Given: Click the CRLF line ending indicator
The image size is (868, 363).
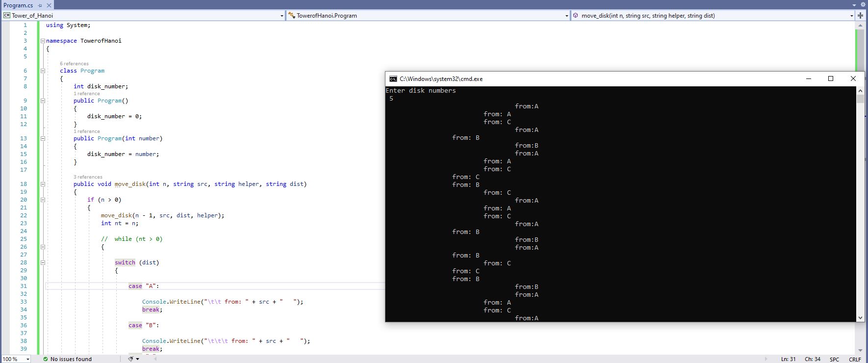Looking at the screenshot, I should coord(855,359).
